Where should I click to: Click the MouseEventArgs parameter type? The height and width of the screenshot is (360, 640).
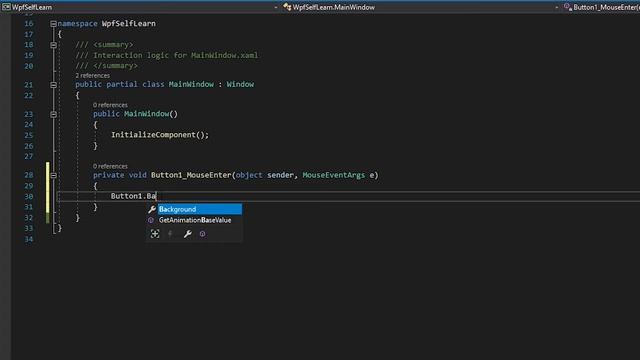(x=333, y=175)
